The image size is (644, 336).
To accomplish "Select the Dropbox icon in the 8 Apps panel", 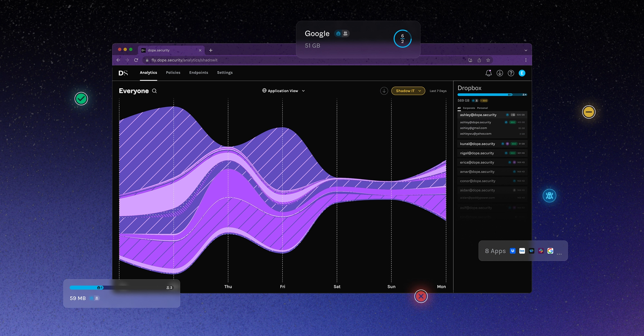I will pyautogui.click(x=513, y=251).
